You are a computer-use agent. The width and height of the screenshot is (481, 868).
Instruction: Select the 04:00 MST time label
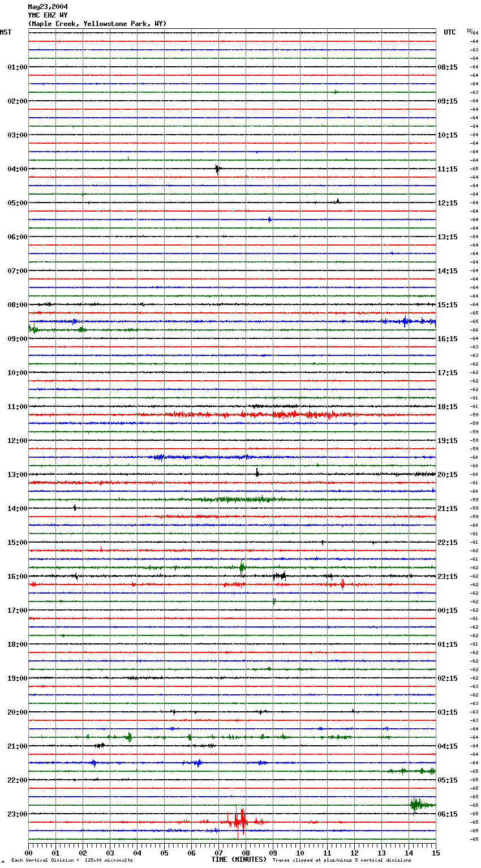point(17,169)
